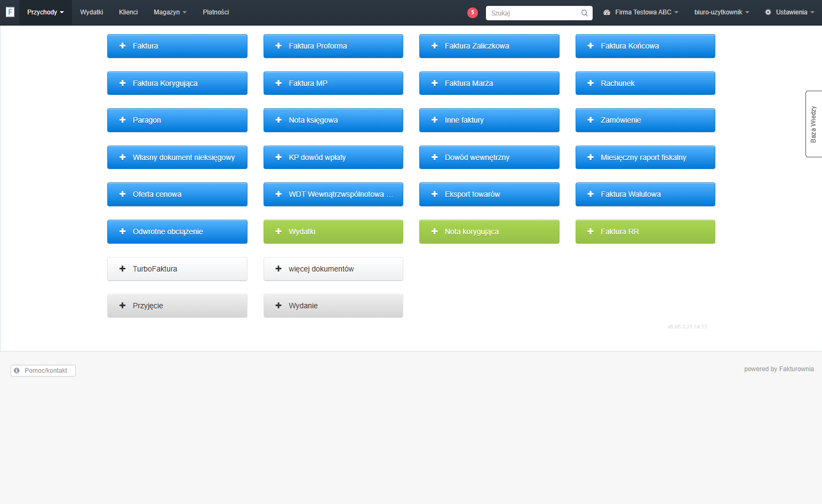The width and height of the screenshot is (822, 504).
Task: Add a Miesięczny raport fiskalny
Action: pyautogui.click(x=645, y=157)
